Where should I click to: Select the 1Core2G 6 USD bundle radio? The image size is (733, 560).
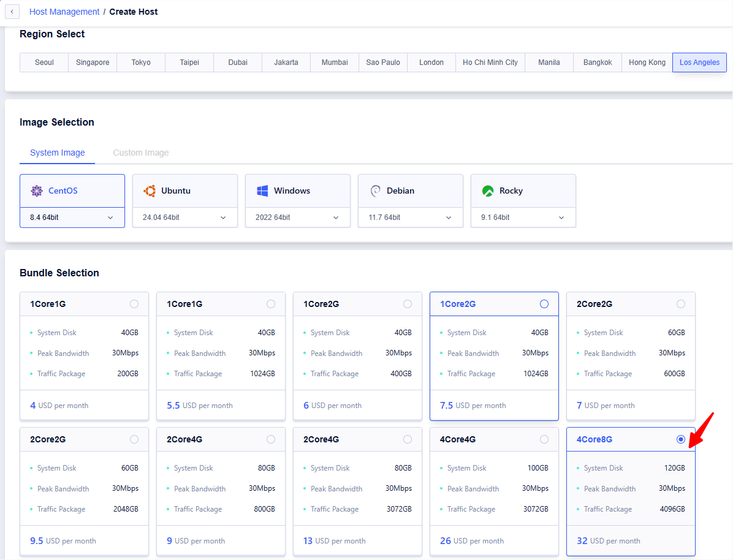coord(408,304)
